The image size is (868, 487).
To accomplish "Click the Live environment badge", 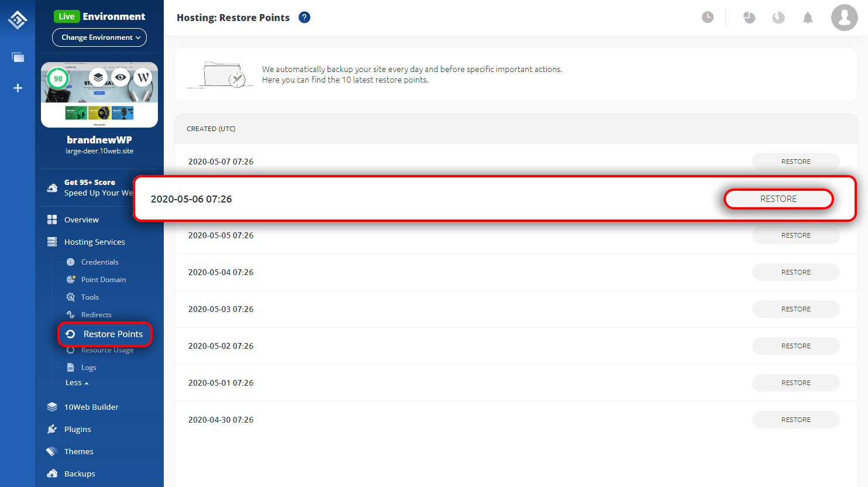I will [x=67, y=16].
